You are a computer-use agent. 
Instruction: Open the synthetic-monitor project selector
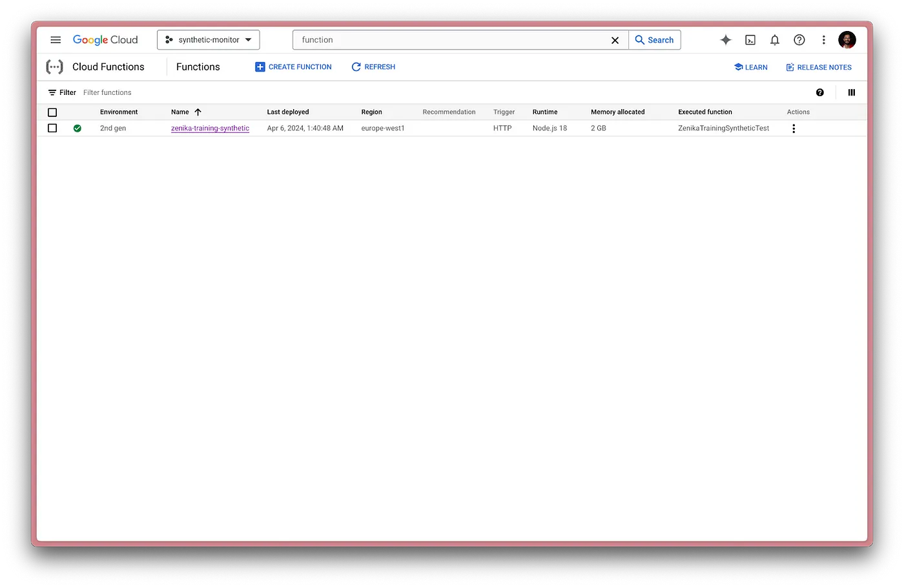(209, 40)
